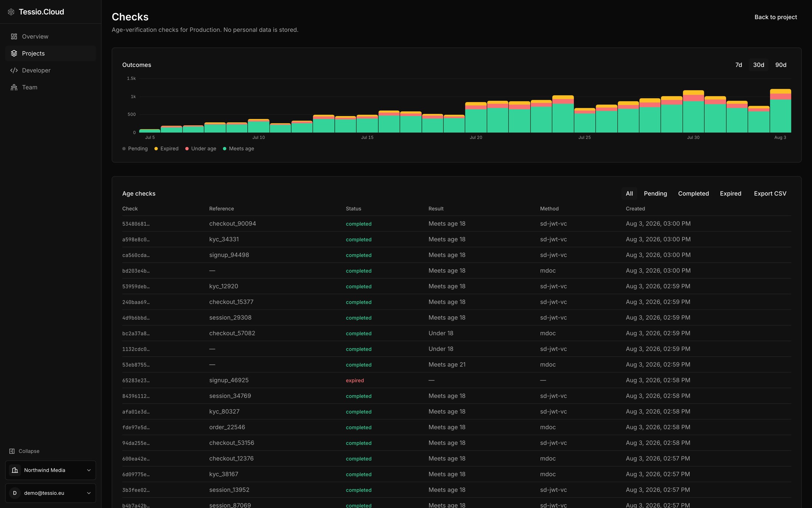
Task: Filter age checks by Pending
Action: pyautogui.click(x=656, y=194)
